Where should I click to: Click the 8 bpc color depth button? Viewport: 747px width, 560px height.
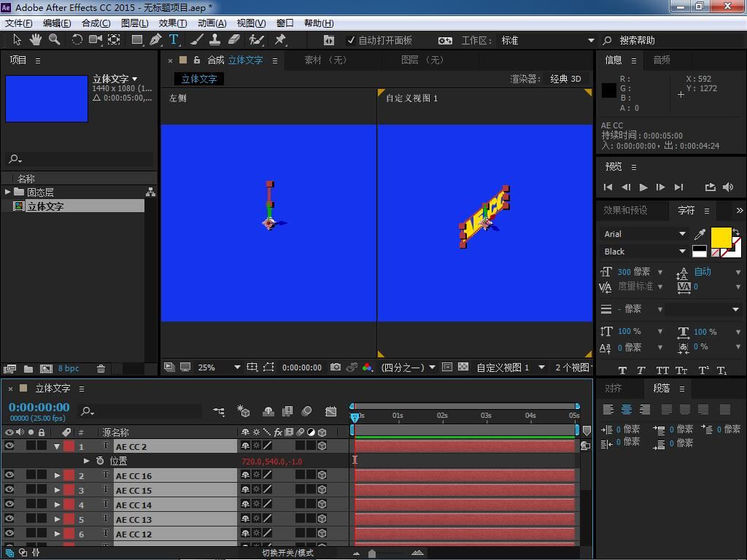(69, 368)
